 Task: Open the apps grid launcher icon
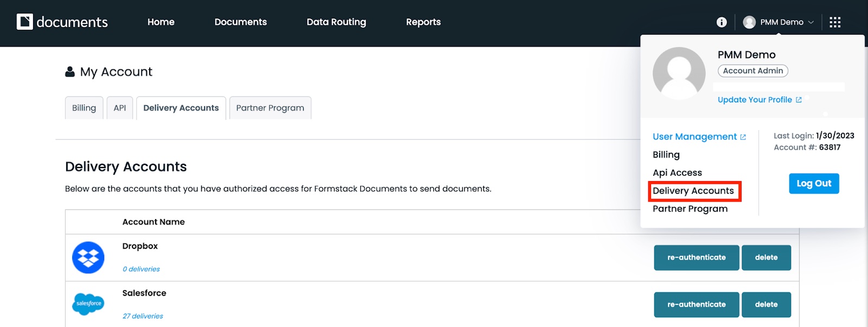point(835,22)
